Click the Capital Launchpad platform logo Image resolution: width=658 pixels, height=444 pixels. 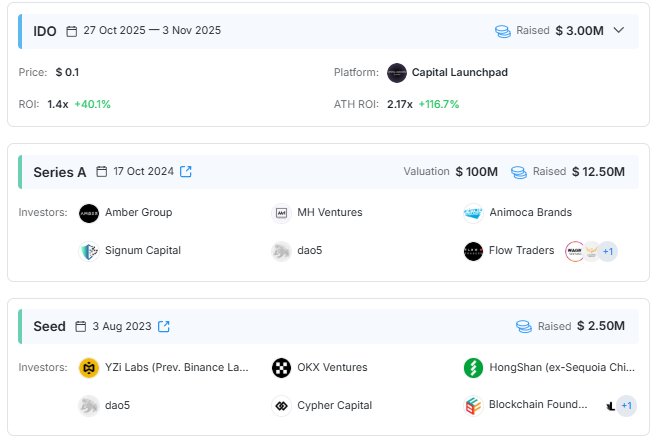click(x=397, y=73)
